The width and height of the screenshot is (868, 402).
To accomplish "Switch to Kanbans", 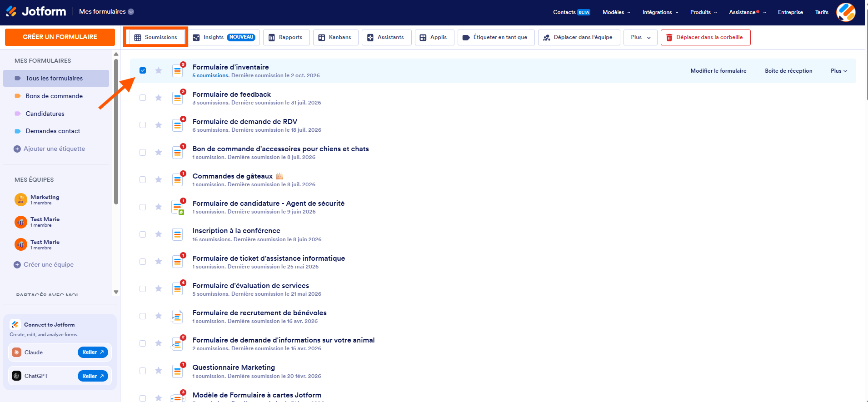I will pos(336,37).
